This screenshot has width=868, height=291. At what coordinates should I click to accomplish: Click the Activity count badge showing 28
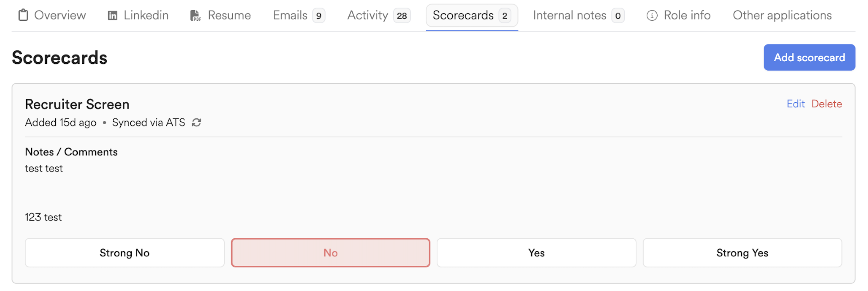tap(402, 16)
